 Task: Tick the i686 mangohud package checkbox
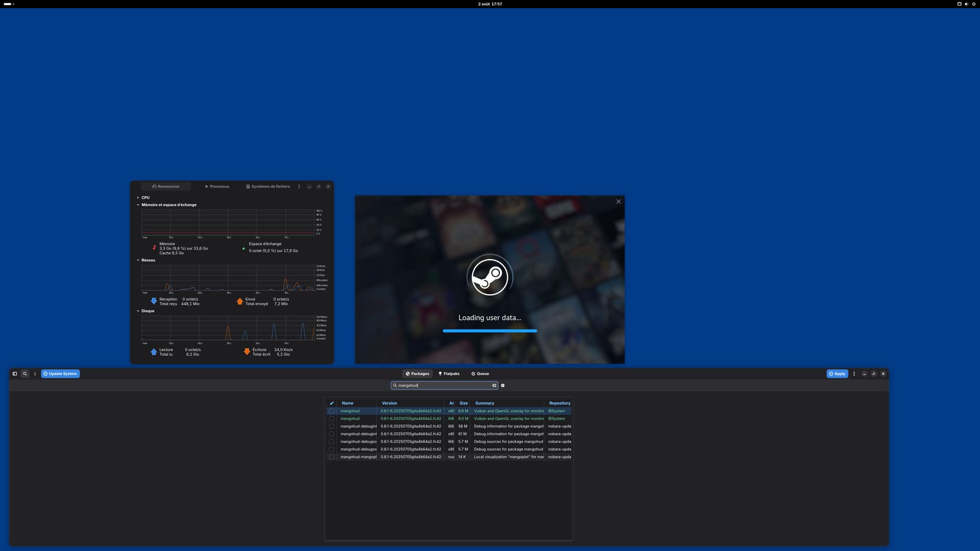tap(331, 418)
